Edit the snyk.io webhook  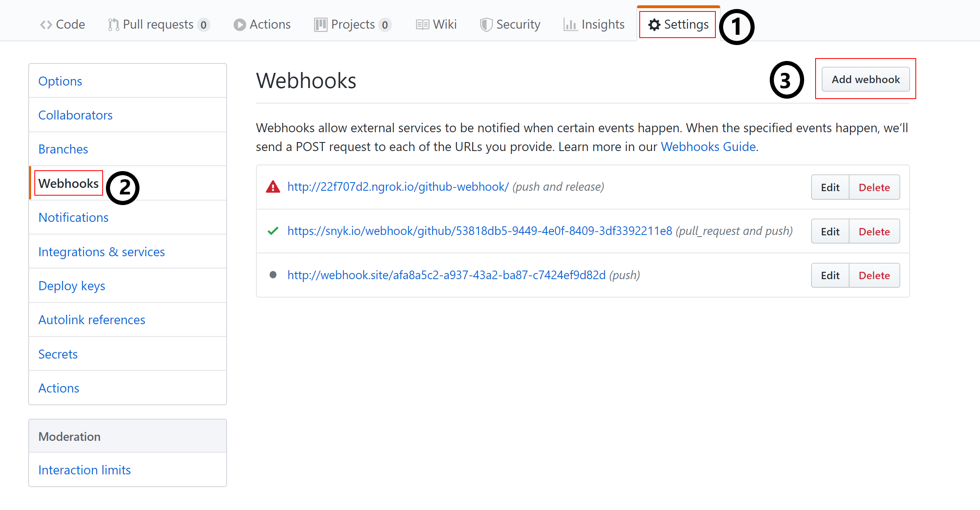tap(830, 232)
